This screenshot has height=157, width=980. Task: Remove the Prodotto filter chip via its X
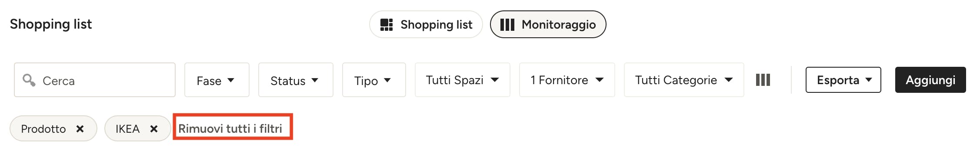[80, 129]
